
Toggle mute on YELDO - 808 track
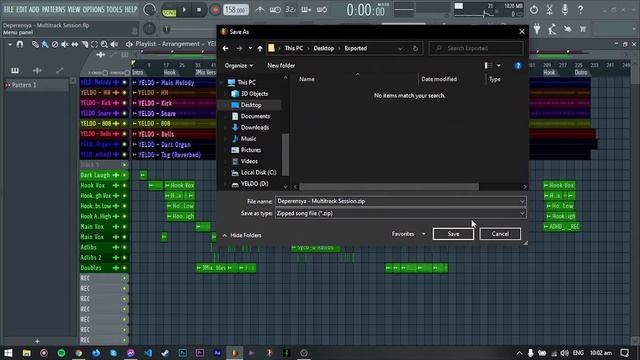[124, 123]
